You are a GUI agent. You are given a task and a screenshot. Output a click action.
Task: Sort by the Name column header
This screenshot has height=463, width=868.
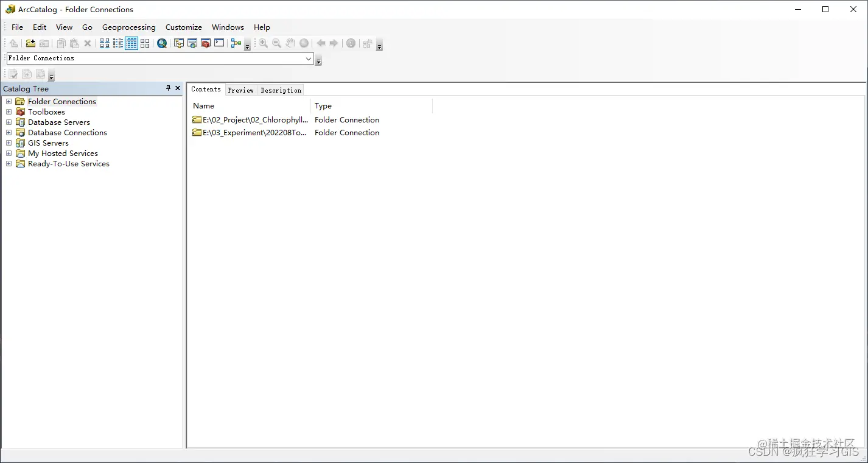pyautogui.click(x=250, y=106)
